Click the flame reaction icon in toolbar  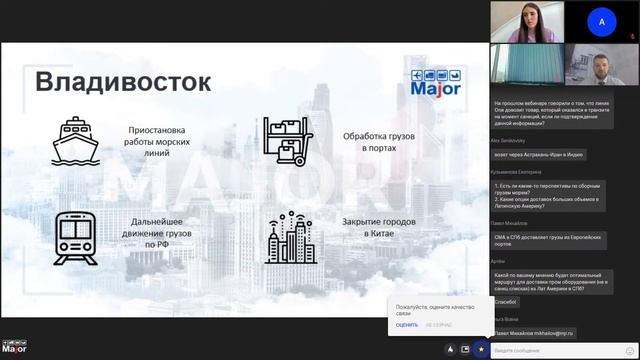[x=450, y=349]
